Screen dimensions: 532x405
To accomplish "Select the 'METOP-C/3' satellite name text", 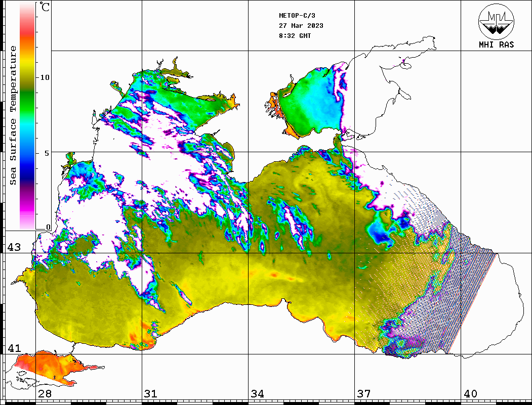I will click(x=297, y=16).
